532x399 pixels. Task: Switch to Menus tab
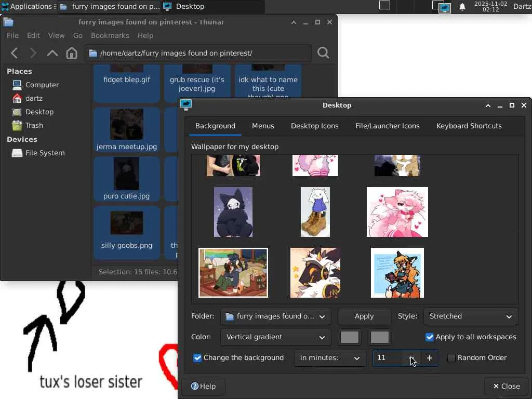[263, 126]
